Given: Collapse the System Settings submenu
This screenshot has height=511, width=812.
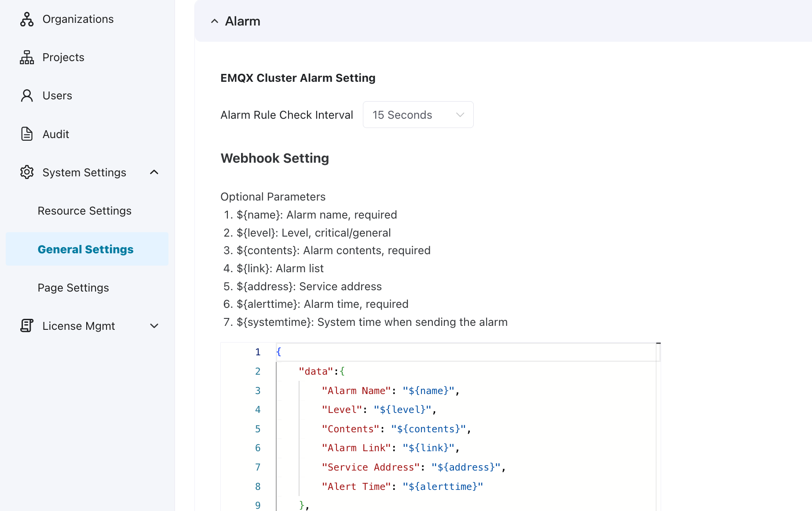Looking at the screenshot, I should point(154,172).
